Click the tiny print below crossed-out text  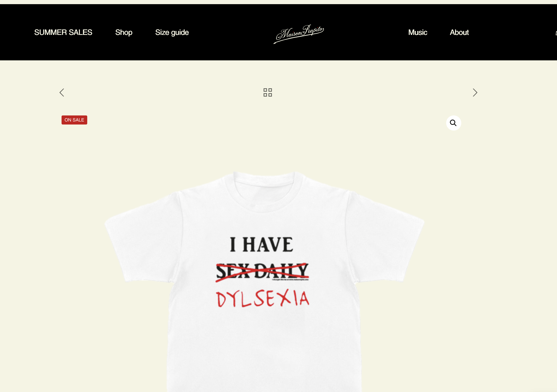click(x=290, y=280)
